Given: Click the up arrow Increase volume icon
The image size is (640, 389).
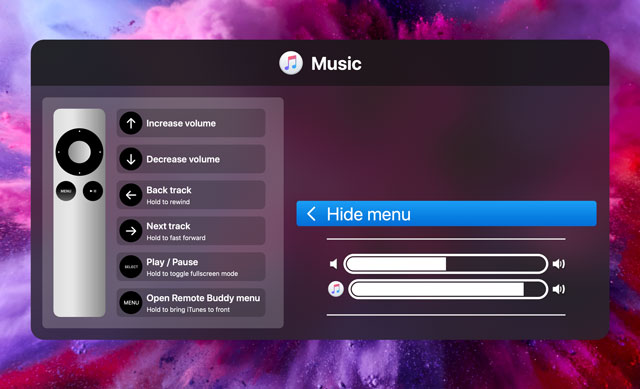Looking at the screenshot, I should pyautogui.click(x=131, y=123).
